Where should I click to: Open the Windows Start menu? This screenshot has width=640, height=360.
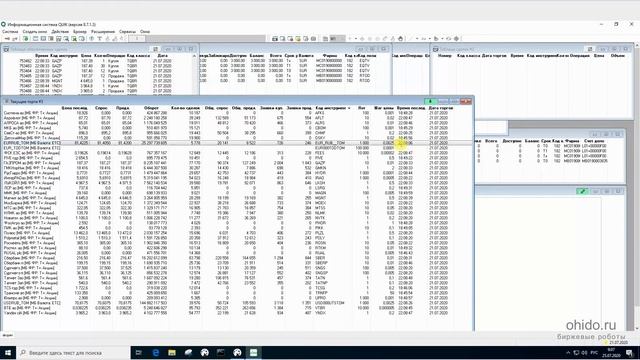click(x=8, y=353)
